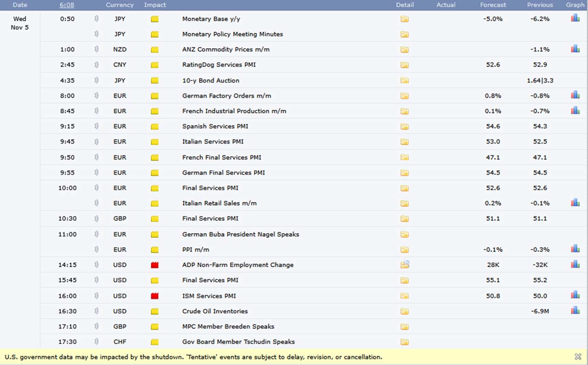The image size is (588, 365).
Task: Click the red impact icon beside ISM Services PMI
Action: click(x=154, y=296)
